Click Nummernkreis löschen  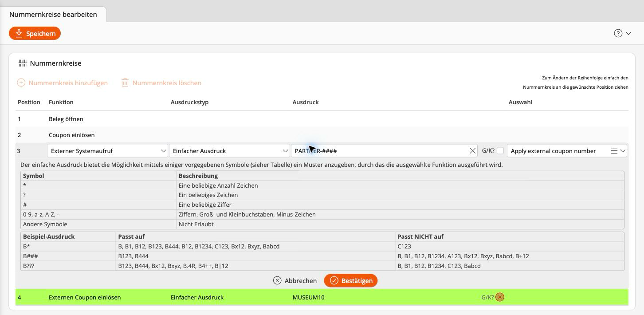pos(161,83)
